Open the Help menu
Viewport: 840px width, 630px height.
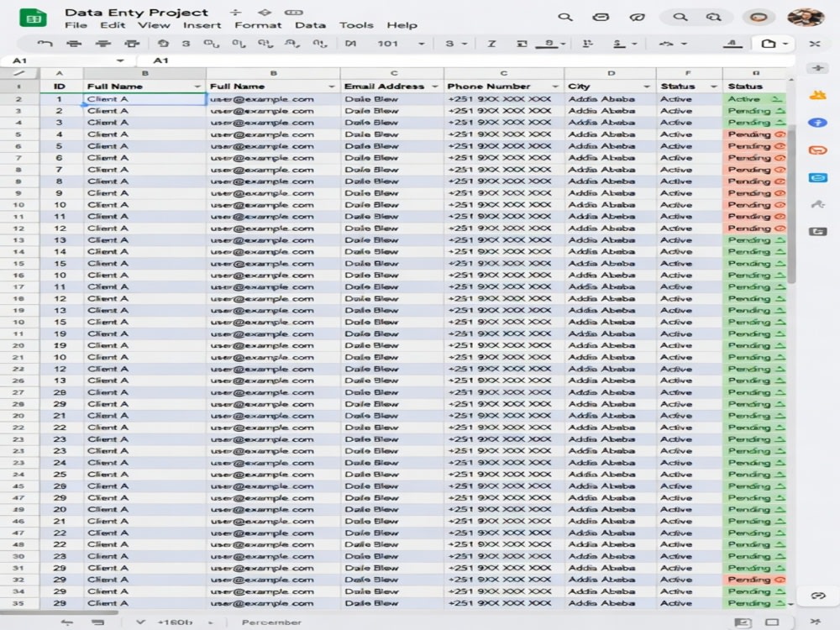point(402,25)
